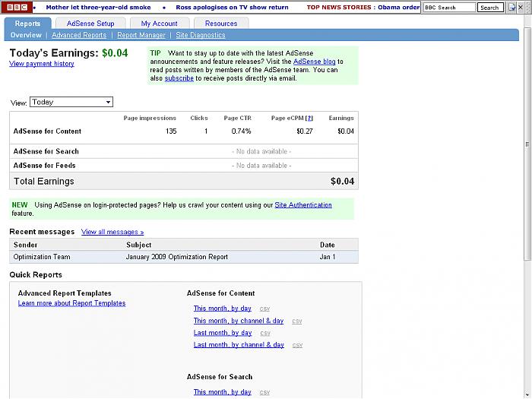This screenshot has width=532, height=399.
Task: Visit the AdSense blog link
Action: pyautogui.click(x=314, y=62)
